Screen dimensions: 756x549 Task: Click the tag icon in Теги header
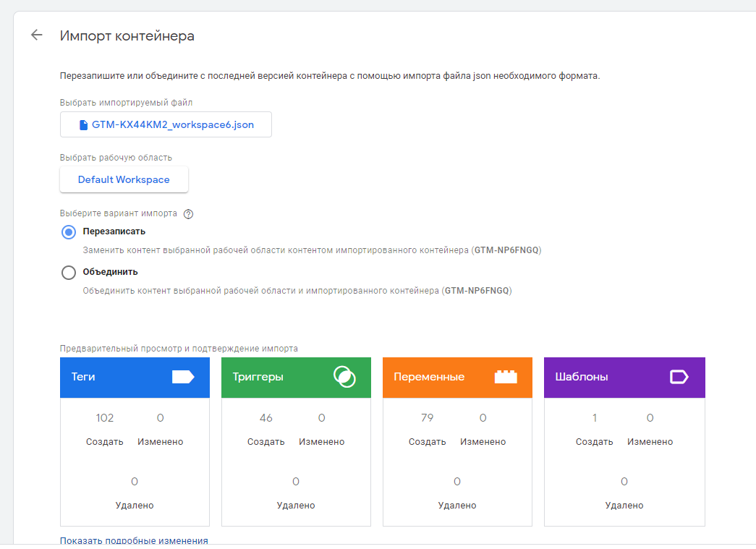(183, 377)
